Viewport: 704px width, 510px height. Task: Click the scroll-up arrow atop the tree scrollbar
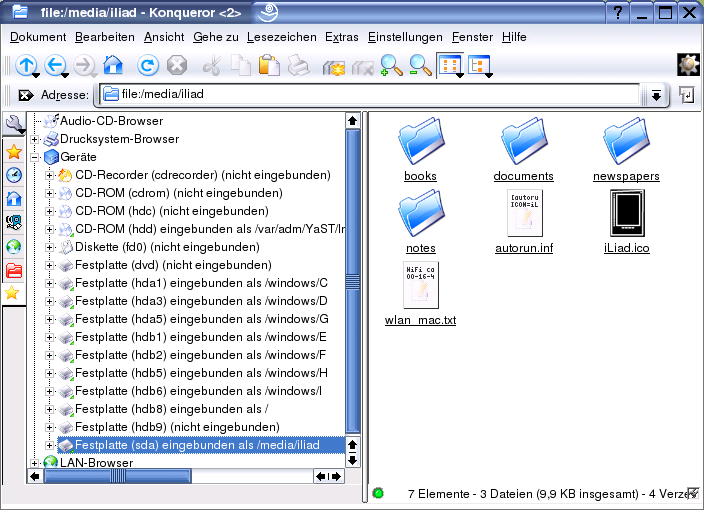[x=353, y=120]
